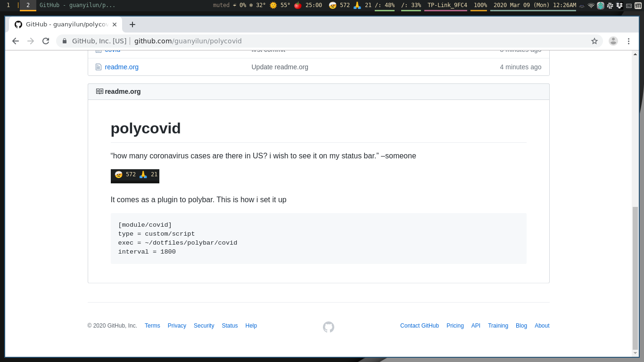Click the polycovid heading
The width and height of the screenshot is (644, 362).
click(146, 128)
